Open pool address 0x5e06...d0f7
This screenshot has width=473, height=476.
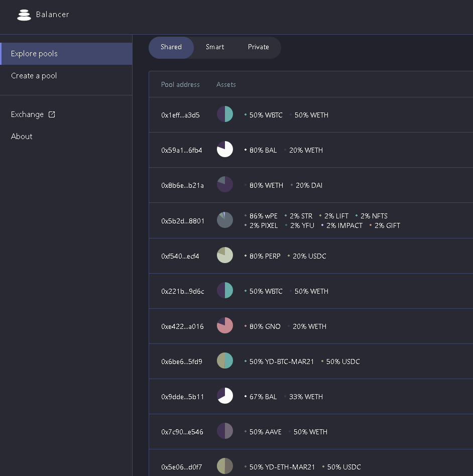182,467
